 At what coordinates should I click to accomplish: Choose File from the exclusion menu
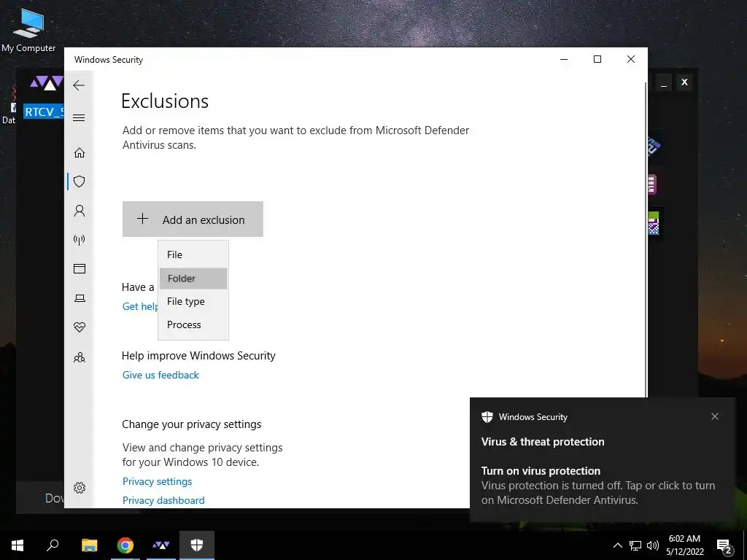click(193, 254)
